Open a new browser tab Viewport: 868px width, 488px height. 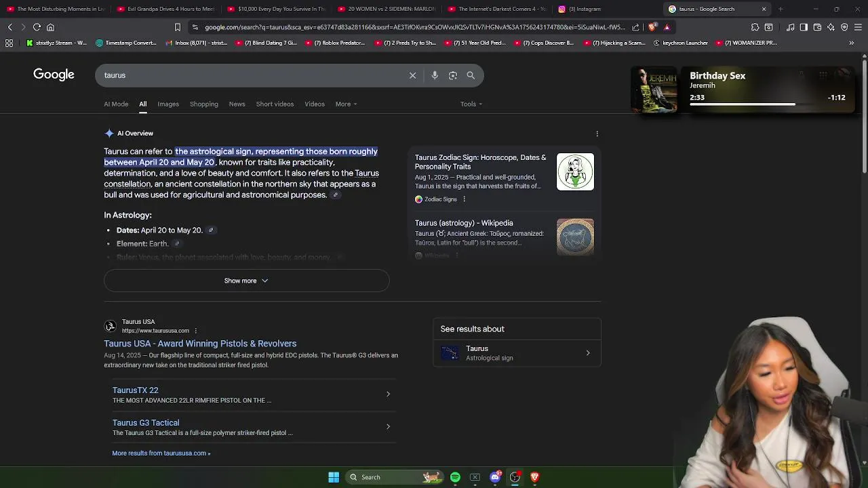tap(781, 9)
